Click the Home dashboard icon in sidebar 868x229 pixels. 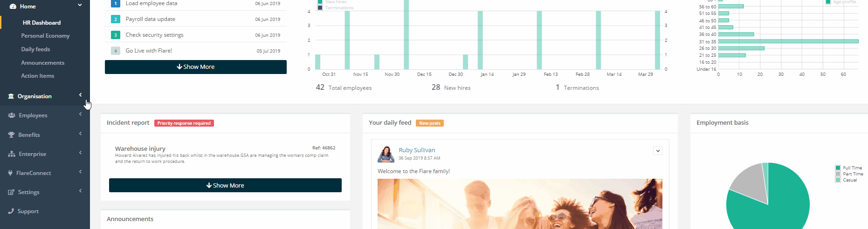tap(13, 7)
